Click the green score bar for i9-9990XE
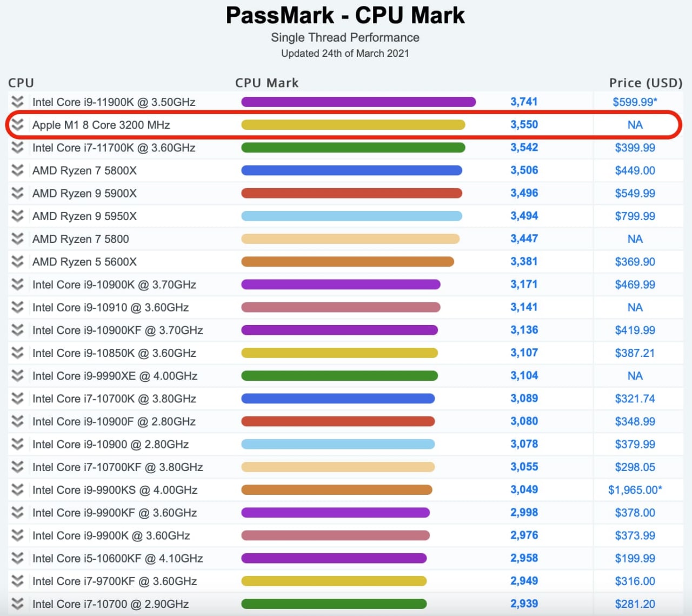This screenshot has height=616, width=692. point(340,376)
